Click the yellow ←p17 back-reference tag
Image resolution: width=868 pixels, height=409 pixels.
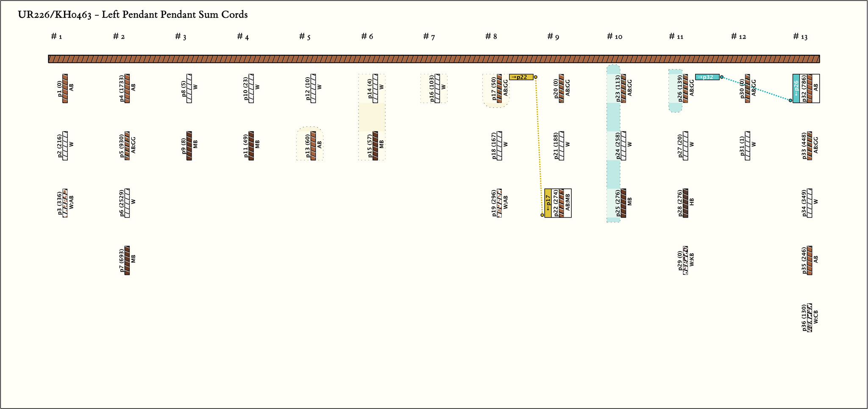tap(548, 203)
